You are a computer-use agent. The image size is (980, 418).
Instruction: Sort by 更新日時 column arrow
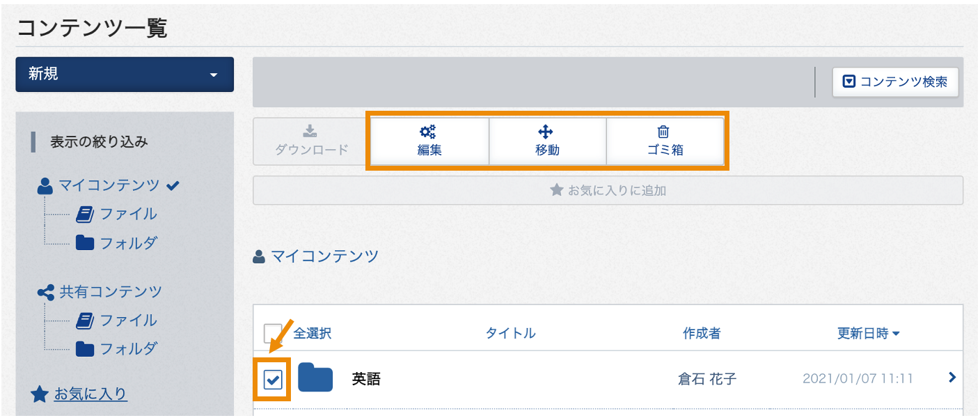tap(896, 334)
